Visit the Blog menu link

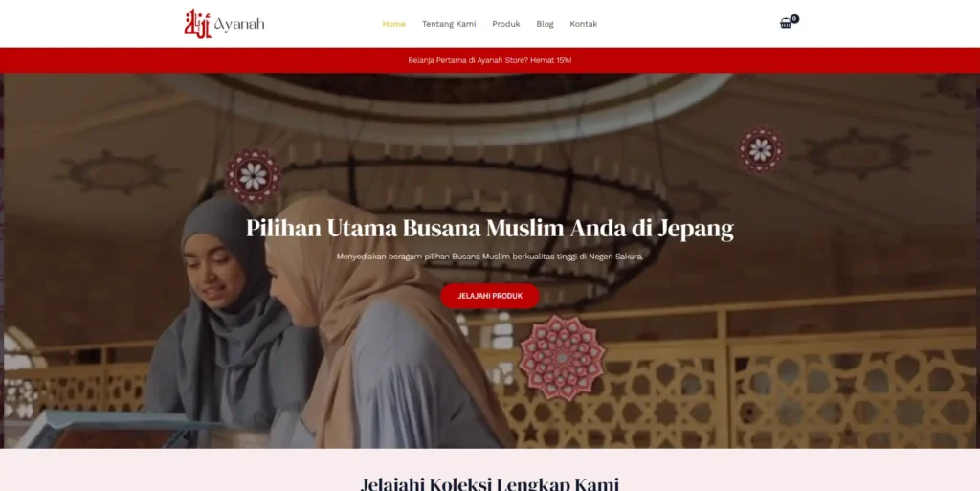click(x=545, y=24)
